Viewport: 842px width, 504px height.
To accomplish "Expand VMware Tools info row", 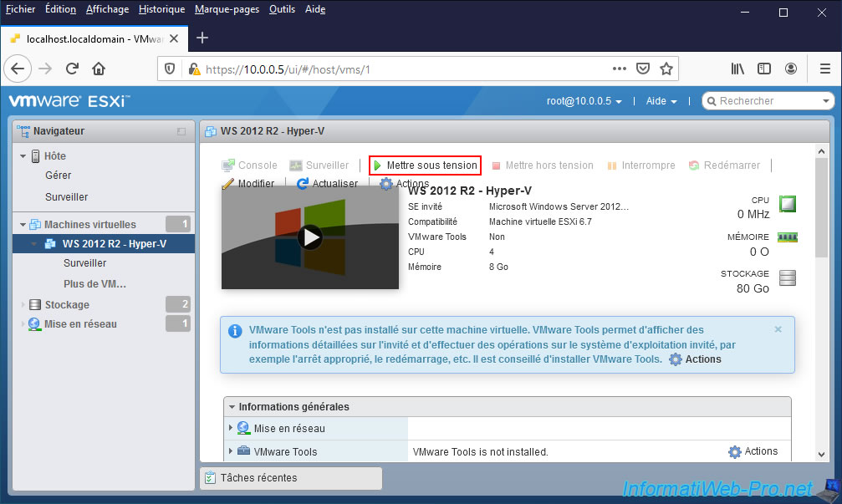I will (231, 451).
